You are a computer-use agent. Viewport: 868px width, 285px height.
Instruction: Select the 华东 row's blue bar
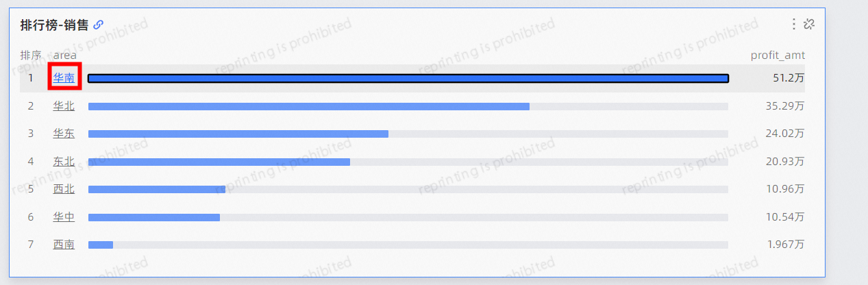coord(238,134)
